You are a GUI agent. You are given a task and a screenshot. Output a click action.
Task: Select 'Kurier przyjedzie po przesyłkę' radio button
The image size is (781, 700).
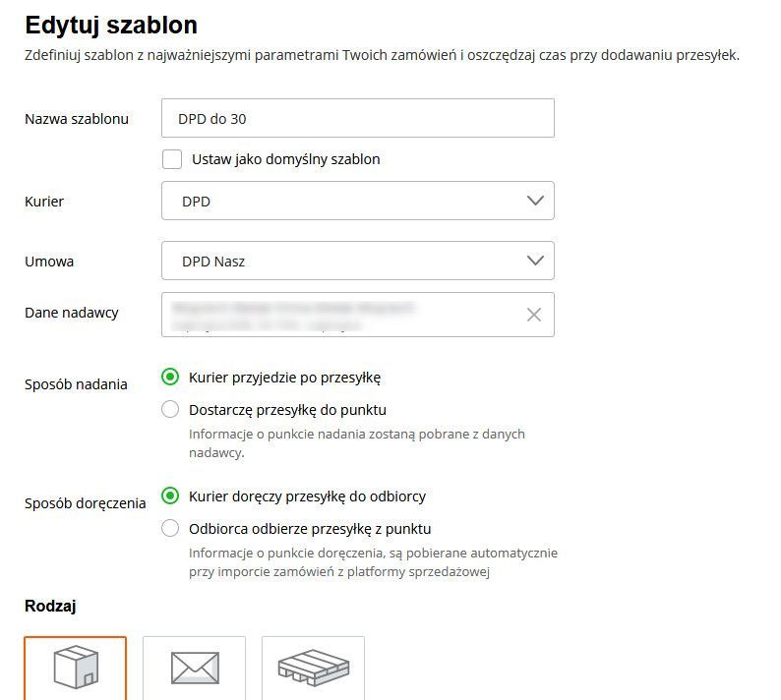(170, 377)
